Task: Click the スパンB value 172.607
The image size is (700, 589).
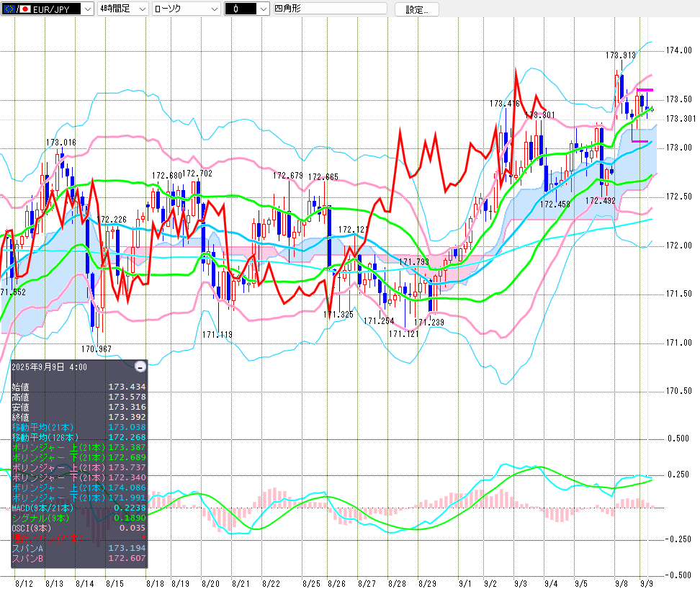Action: [x=127, y=558]
